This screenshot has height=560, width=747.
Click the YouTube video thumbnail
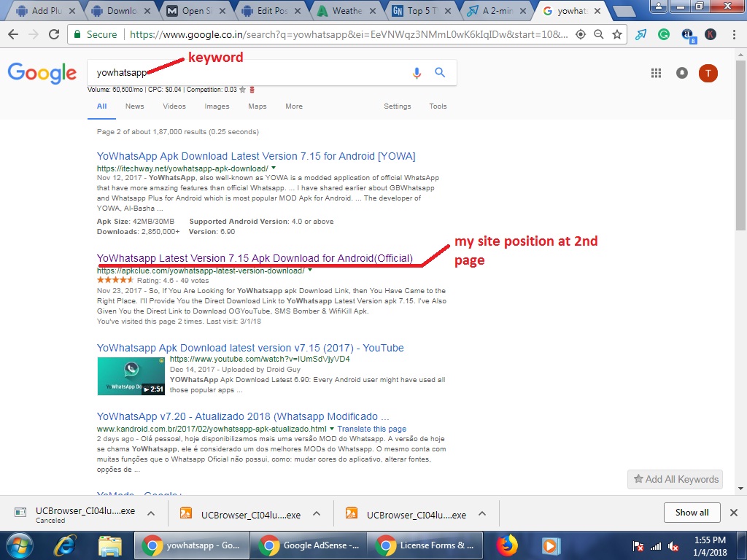coord(131,376)
